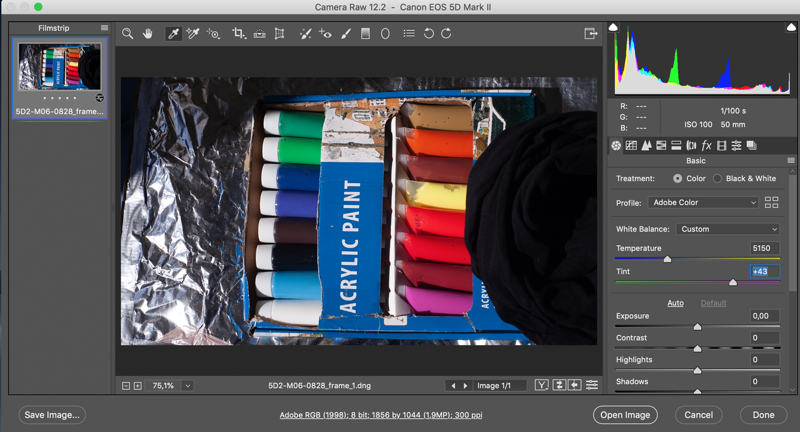Image resolution: width=800 pixels, height=432 pixels.
Task: Click the Tint value field
Action: coord(764,271)
